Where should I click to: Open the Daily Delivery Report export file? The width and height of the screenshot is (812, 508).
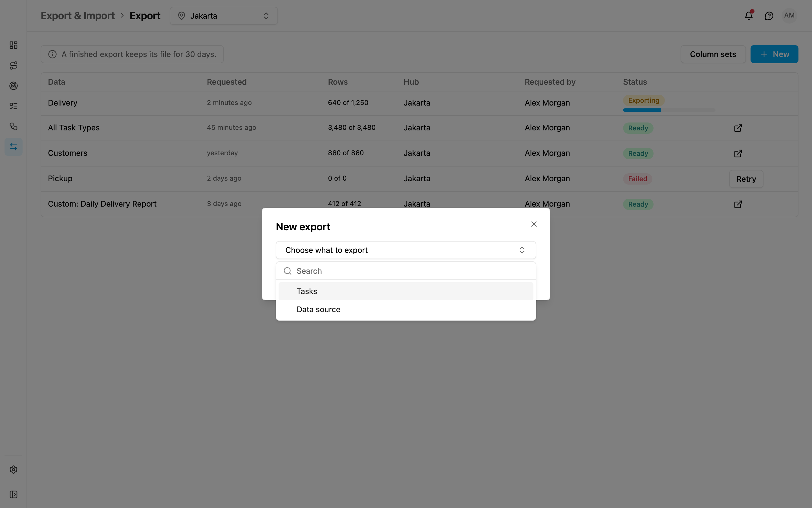click(738, 204)
